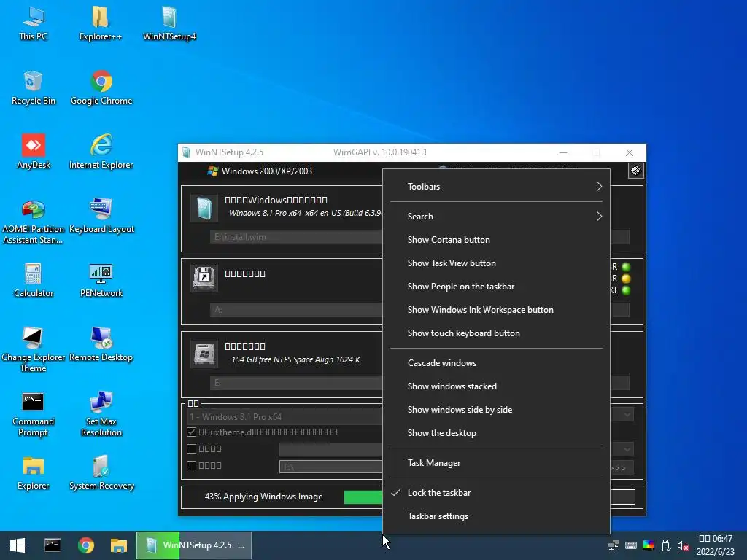747x560 pixels.
Task: Select Show Windows Ink Workspace button
Action: (x=496, y=309)
